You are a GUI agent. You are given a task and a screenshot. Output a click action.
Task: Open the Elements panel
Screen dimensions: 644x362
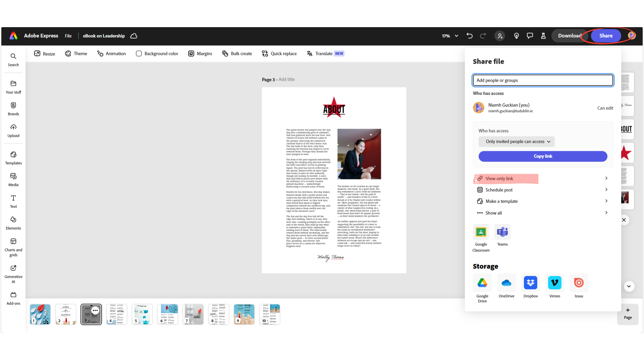pos(13,223)
